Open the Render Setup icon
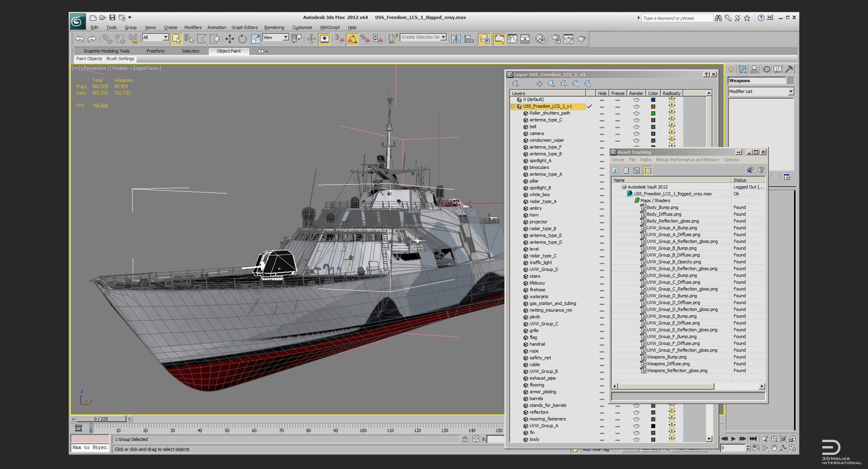868x469 pixels. 555,39
